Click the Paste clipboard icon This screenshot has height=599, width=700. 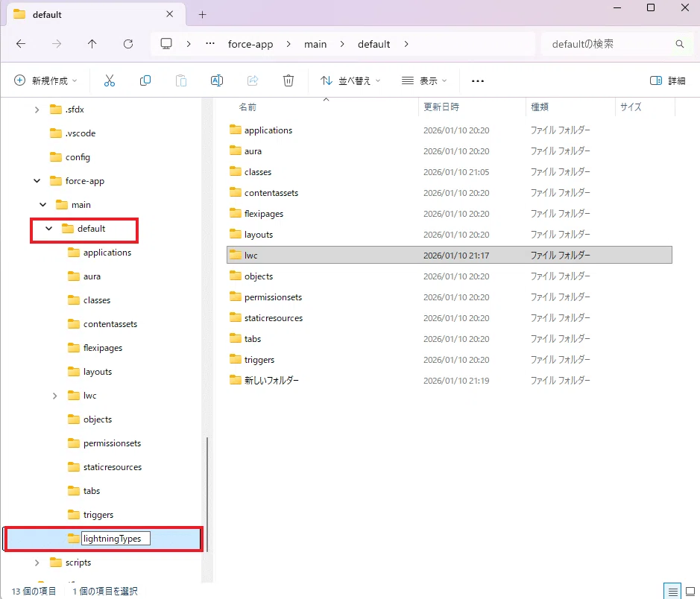[181, 80]
